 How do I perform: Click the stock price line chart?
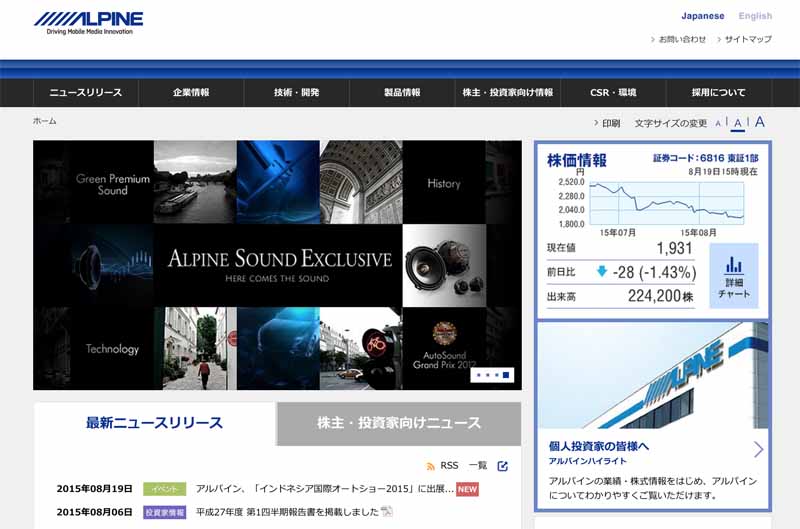coord(667,203)
